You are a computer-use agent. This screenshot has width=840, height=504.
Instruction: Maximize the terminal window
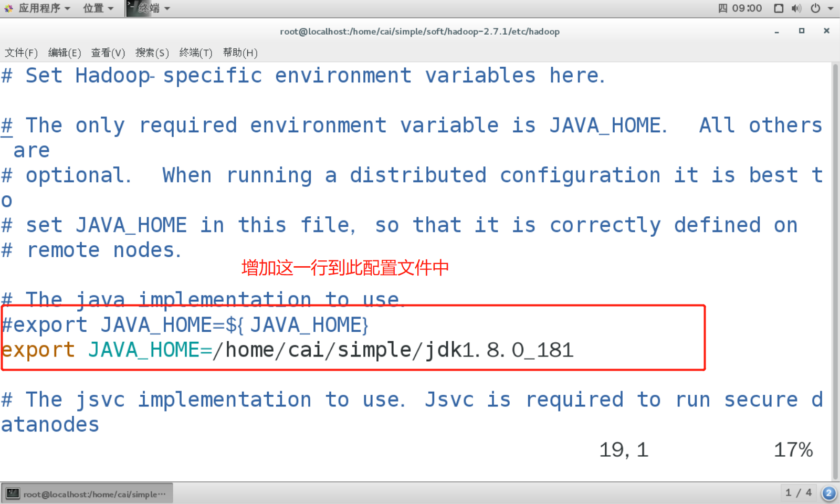pos(802,31)
